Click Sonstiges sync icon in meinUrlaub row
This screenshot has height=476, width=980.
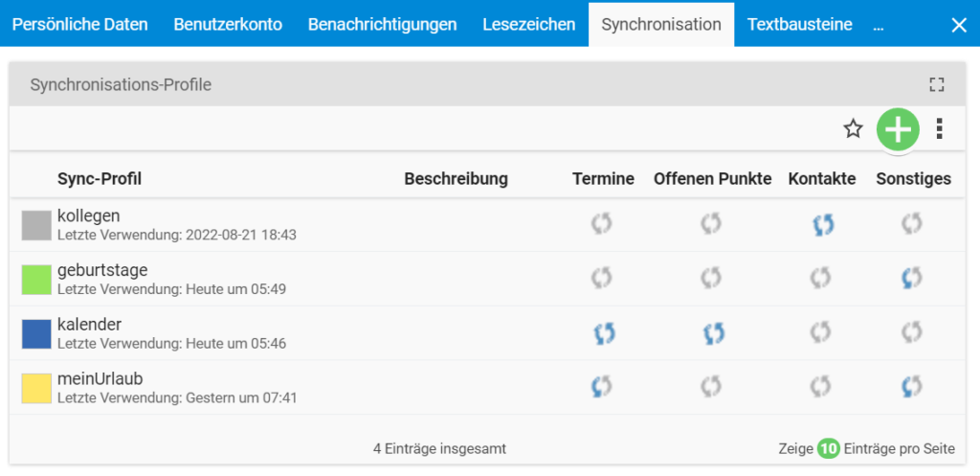coord(912,387)
